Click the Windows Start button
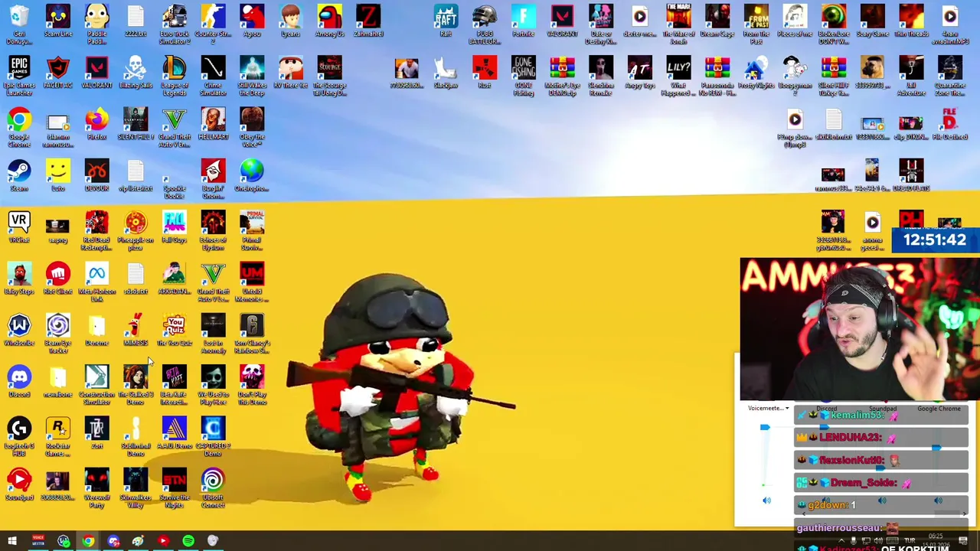The height and width of the screenshot is (551, 980). (x=12, y=542)
